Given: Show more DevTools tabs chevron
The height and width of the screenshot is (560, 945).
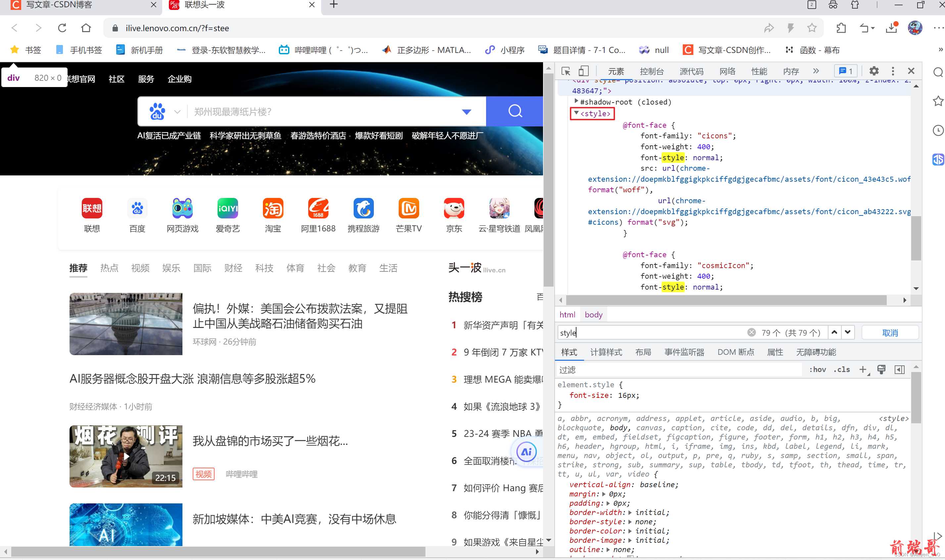Looking at the screenshot, I should coord(816,71).
